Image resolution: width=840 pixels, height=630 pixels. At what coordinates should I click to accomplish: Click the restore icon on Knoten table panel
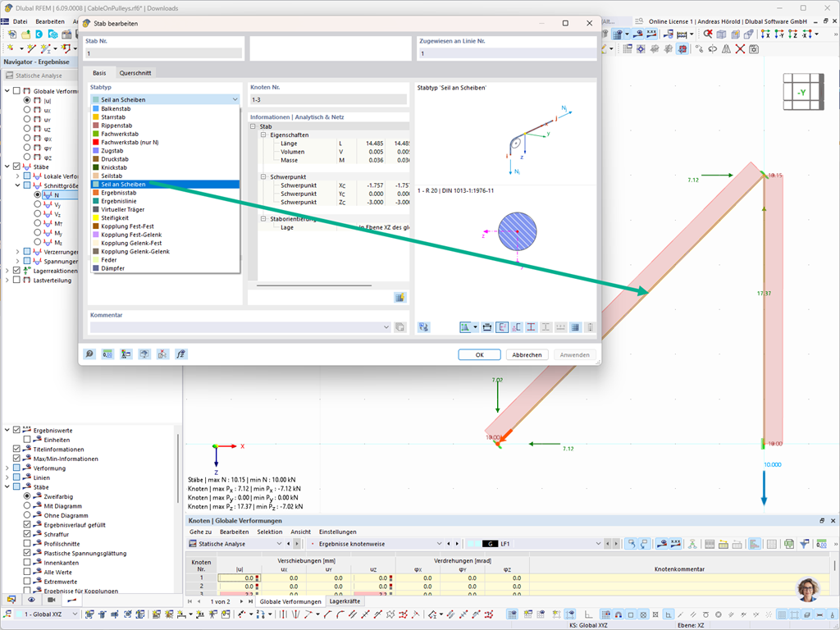(822, 520)
